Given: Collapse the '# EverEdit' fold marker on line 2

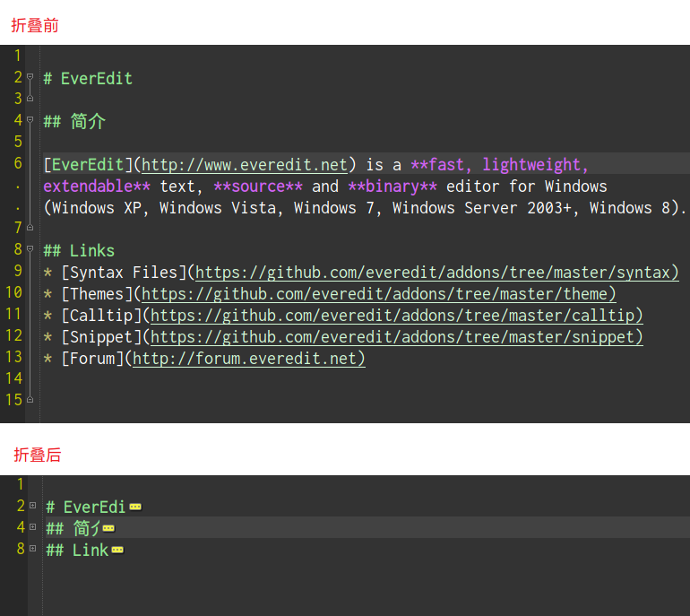Looking at the screenshot, I should tap(30, 77).
